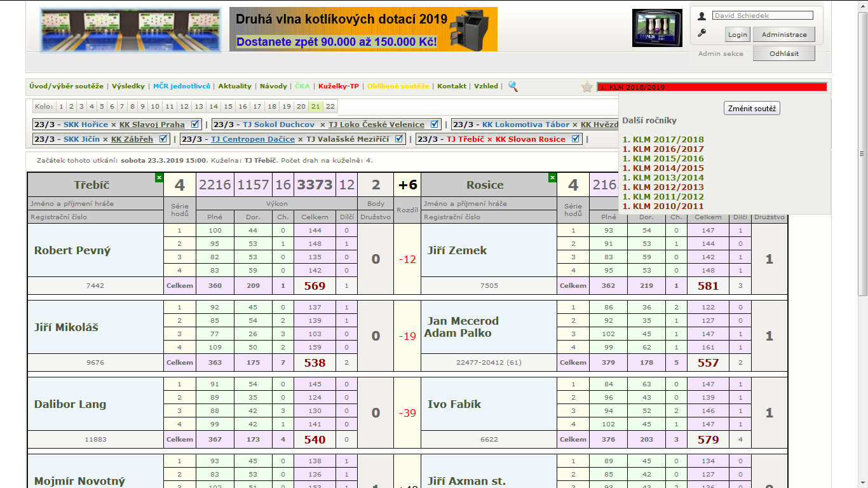The image size is (868, 488).
Task: Open season 1. KLM 2012/2013
Action: (663, 187)
